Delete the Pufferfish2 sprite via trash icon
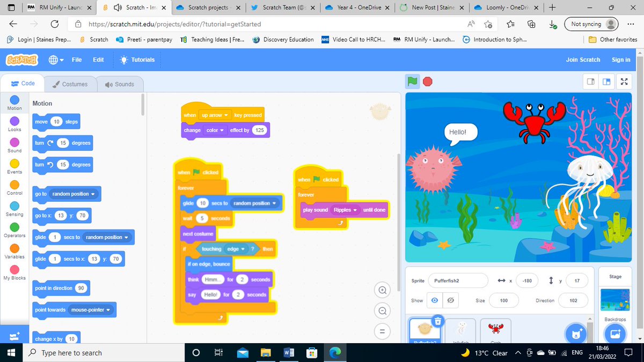The width and height of the screenshot is (644, 362). click(x=438, y=321)
